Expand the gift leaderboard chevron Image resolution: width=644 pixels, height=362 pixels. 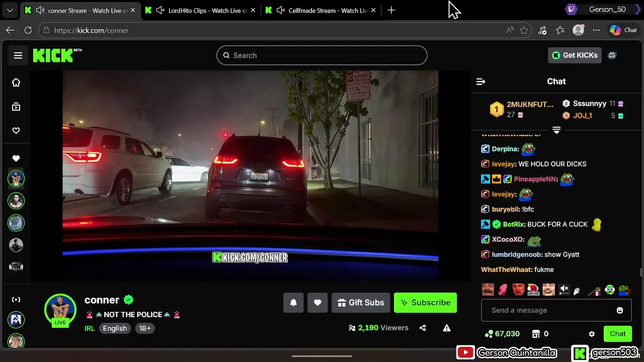pyautogui.click(x=556, y=130)
